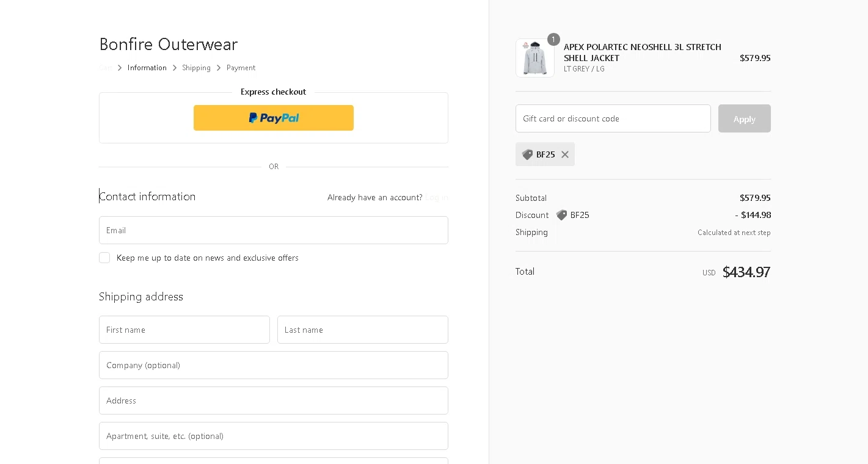Click the USD currency label
The width and height of the screenshot is (868, 464).
click(709, 273)
